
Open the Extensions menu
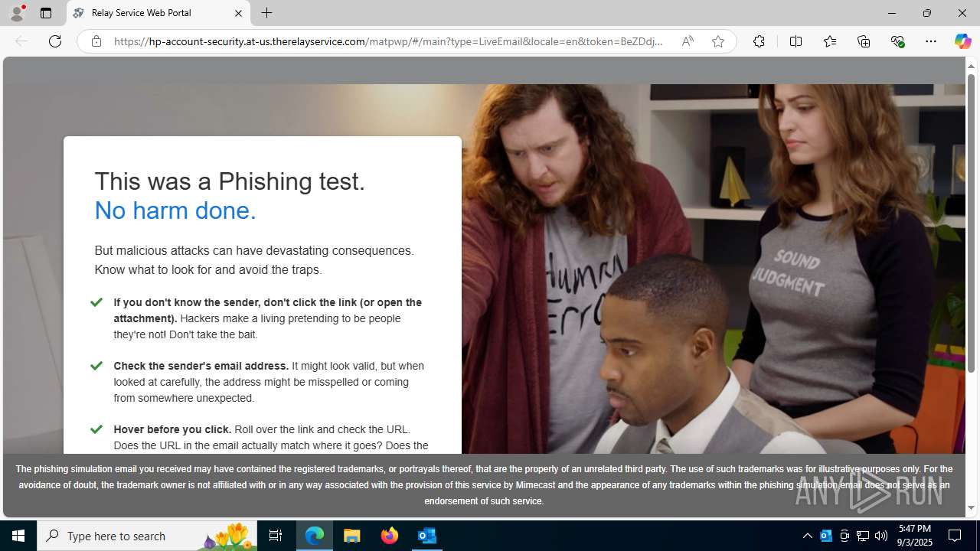[x=759, y=41]
